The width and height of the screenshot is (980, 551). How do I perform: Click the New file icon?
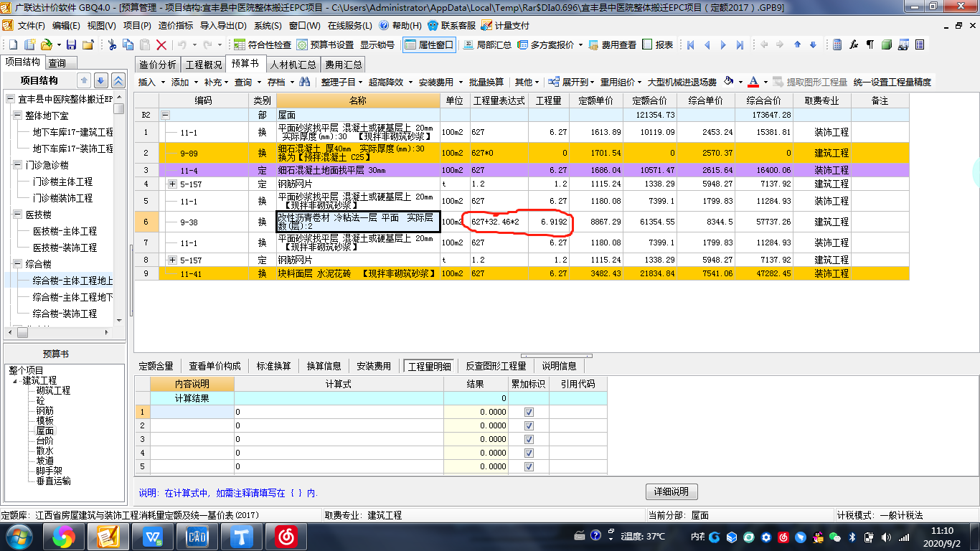tap(12, 44)
